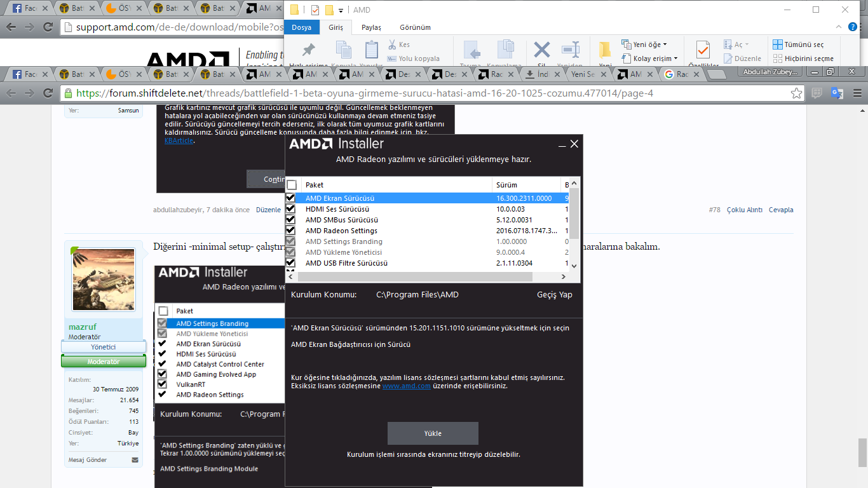Click Hiçbirini seçme in the Explorer ribbon
Screen dimensions: 868x488
[803, 58]
